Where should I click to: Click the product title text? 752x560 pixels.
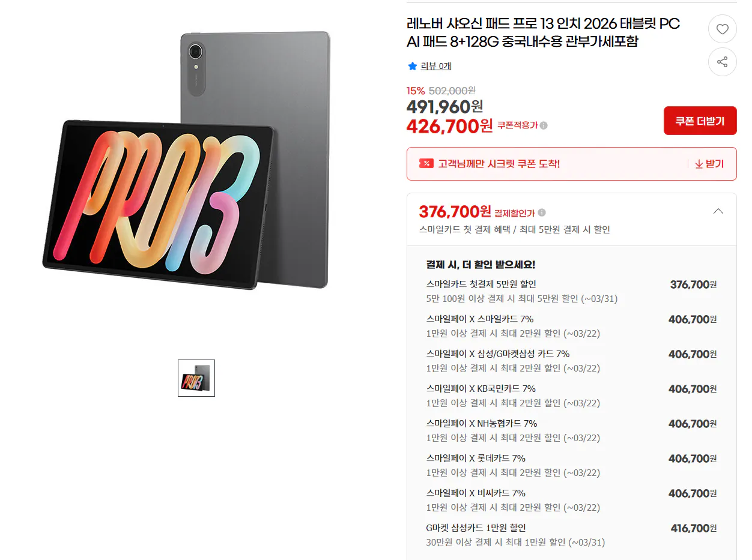(544, 32)
